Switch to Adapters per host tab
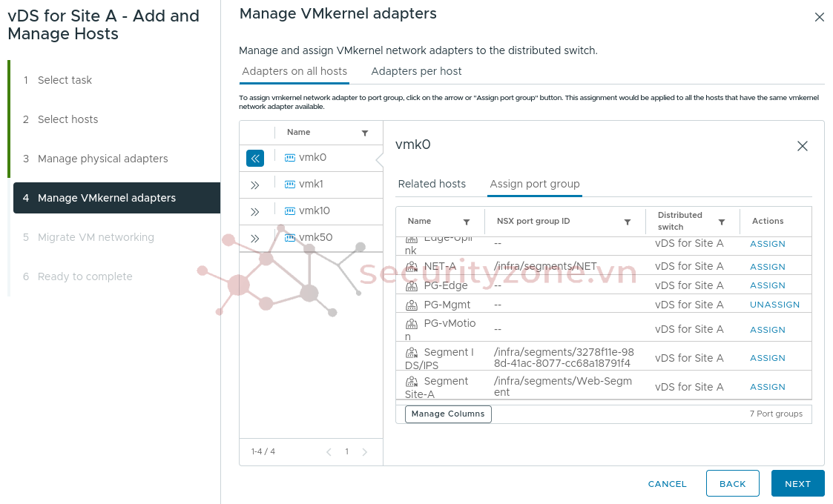This screenshot has height=504, width=833. 416,71
